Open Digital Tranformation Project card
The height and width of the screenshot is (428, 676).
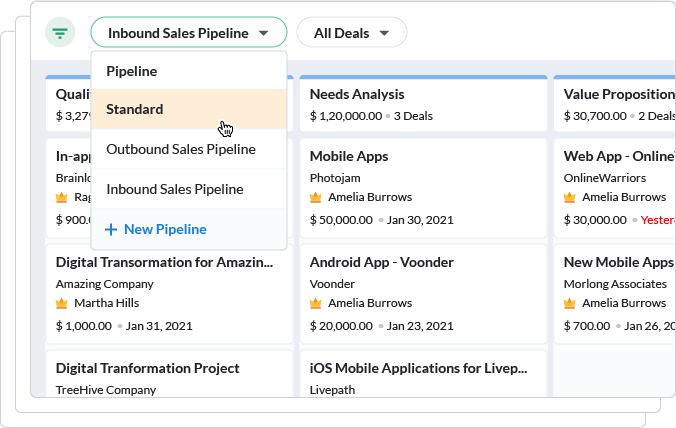pos(147,368)
